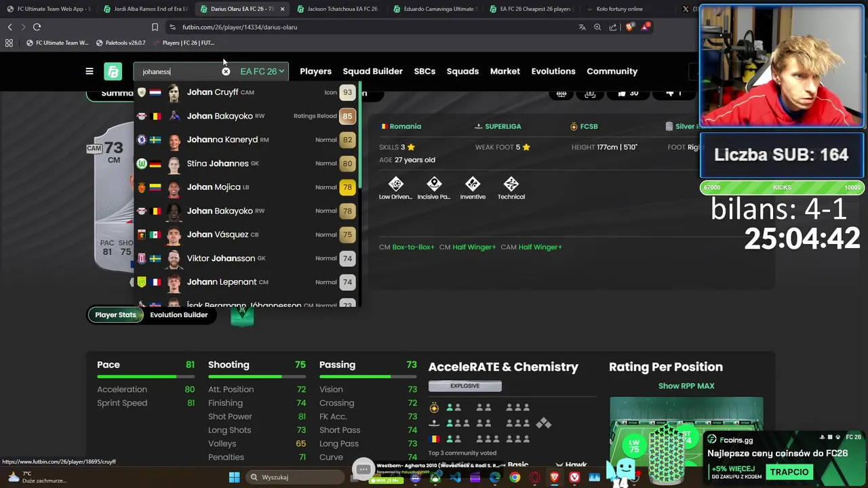Image resolution: width=868 pixels, height=488 pixels.
Task: Open the Market menu
Action: pos(505,71)
